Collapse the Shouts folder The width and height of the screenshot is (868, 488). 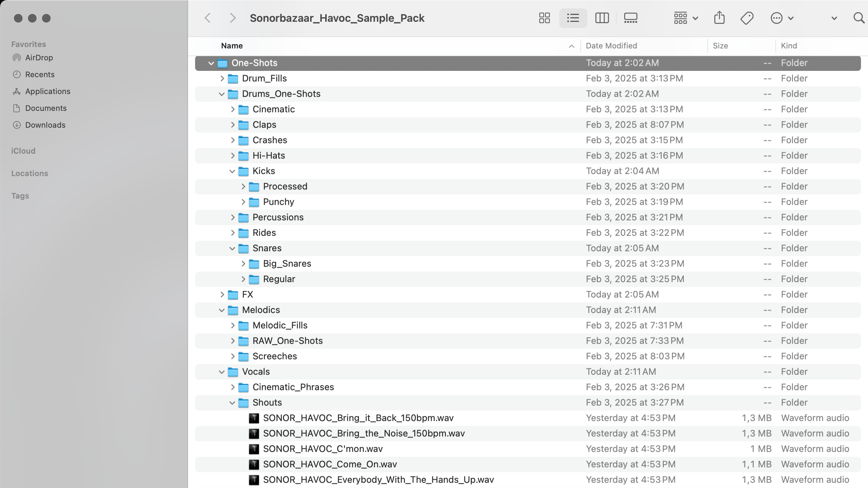coord(232,403)
